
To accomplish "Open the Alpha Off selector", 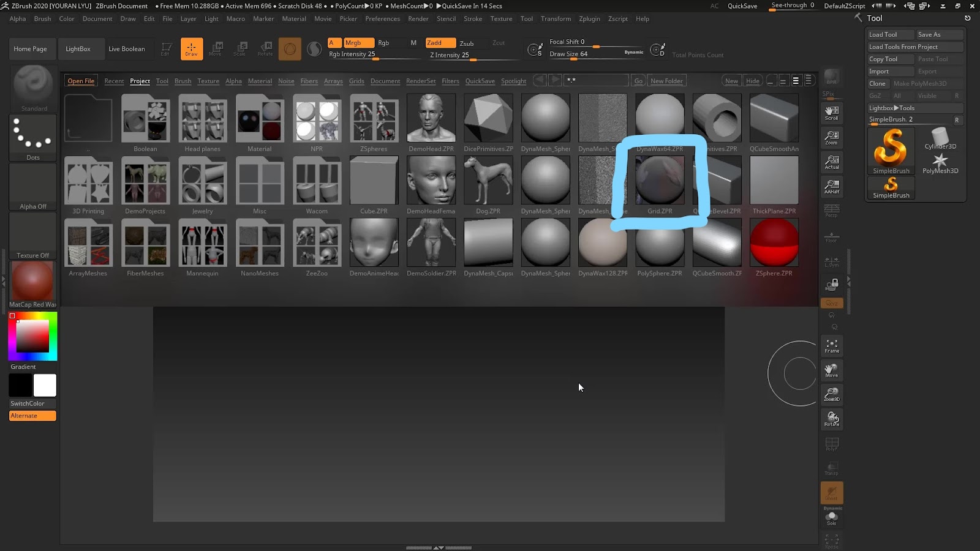I will (x=33, y=187).
